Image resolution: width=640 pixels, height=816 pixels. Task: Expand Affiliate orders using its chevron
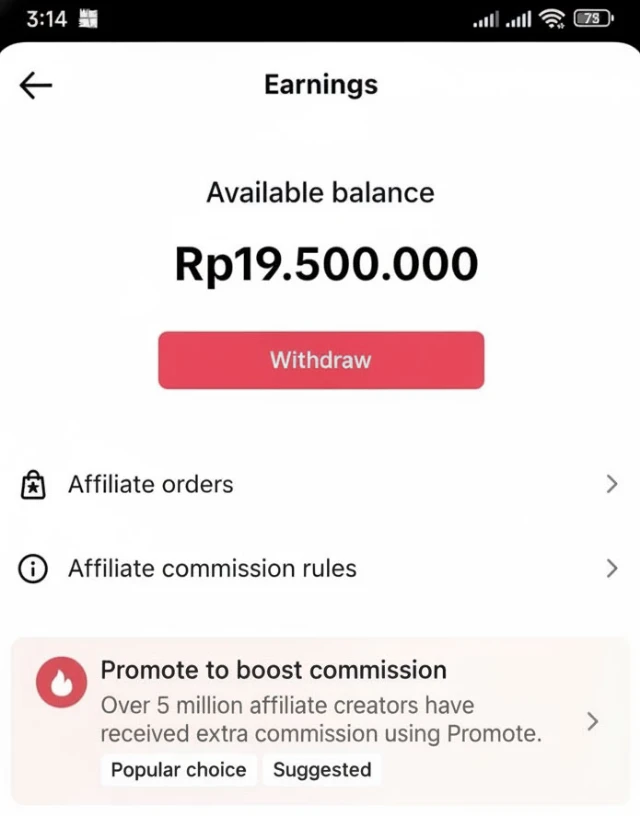click(x=612, y=485)
